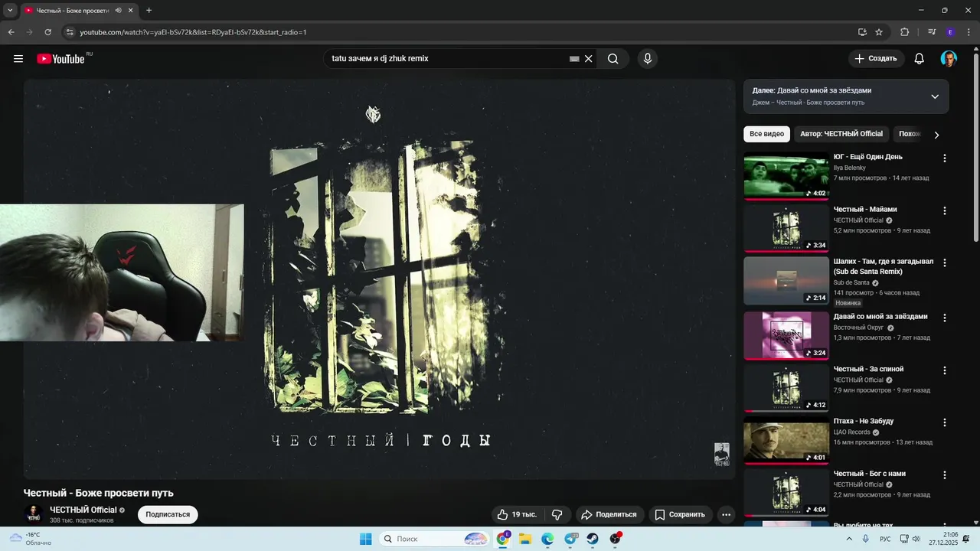
Task: Click Поделиться to share the video
Action: (609, 514)
